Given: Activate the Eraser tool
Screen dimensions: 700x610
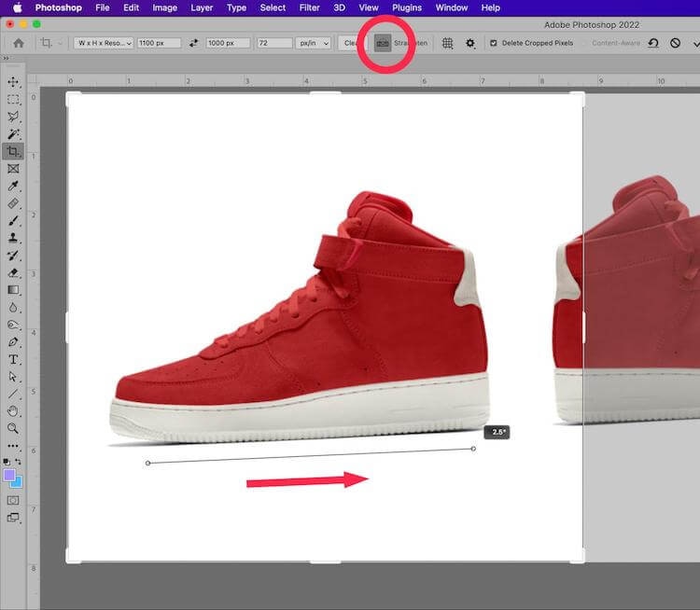Looking at the screenshot, I should point(13,272).
